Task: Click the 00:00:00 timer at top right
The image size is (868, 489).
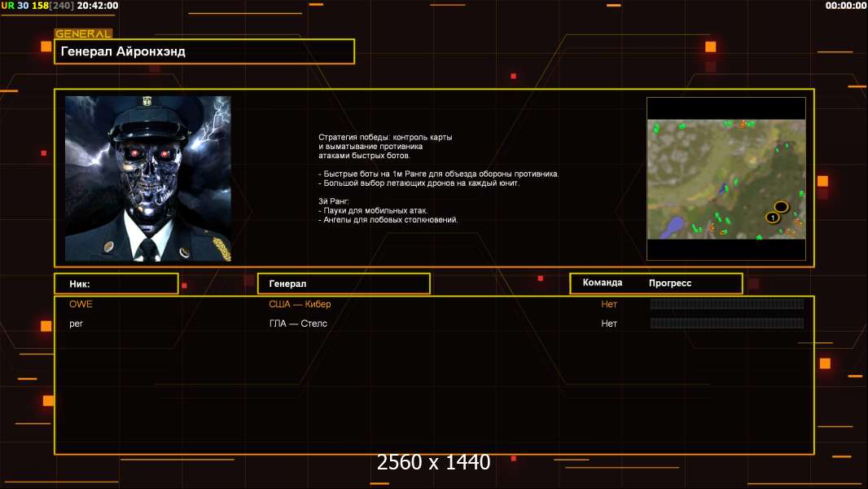Action: click(x=845, y=6)
